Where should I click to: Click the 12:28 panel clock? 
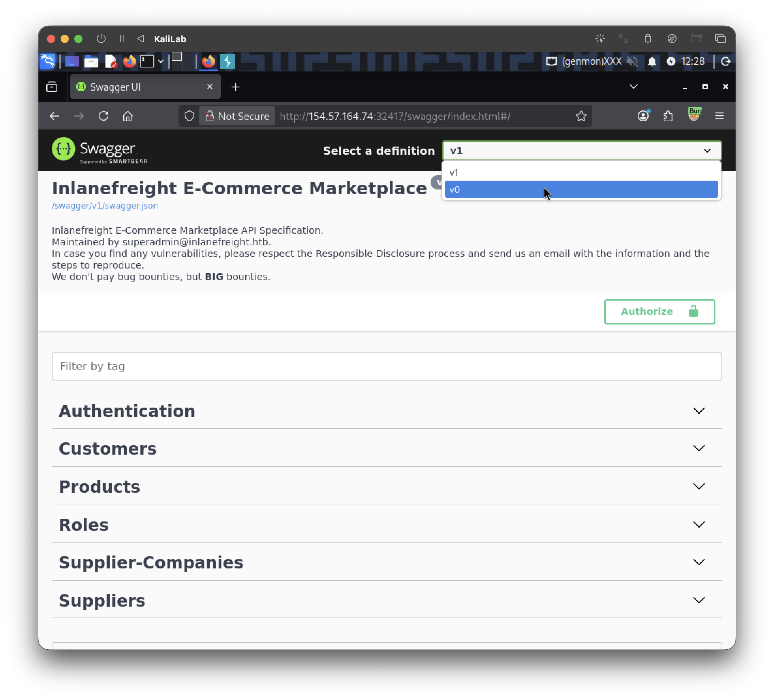[692, 61]
